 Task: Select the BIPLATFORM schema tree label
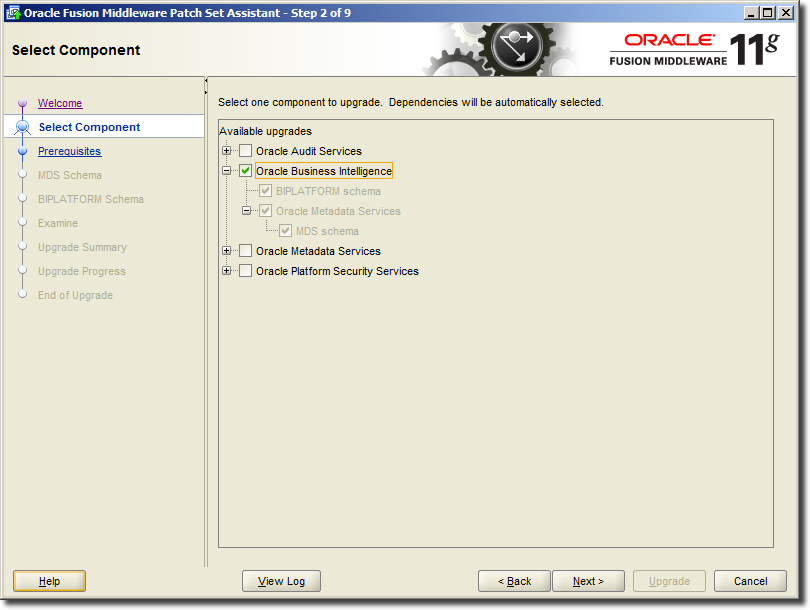coord(328,191)
